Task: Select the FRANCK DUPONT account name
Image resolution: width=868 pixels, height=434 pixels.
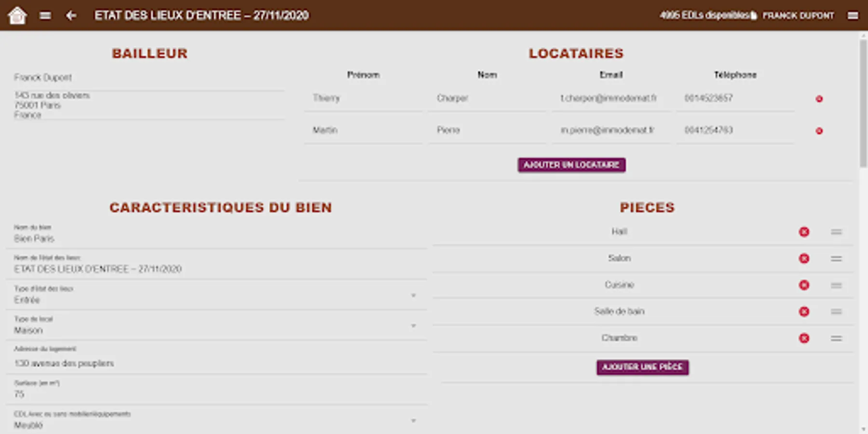Action: click(798, 15)
